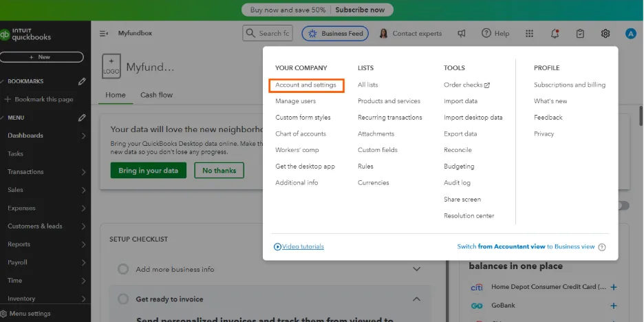Open the Video tutorials link
Viewport: 644px width, 322px height.
click(303, 247)
